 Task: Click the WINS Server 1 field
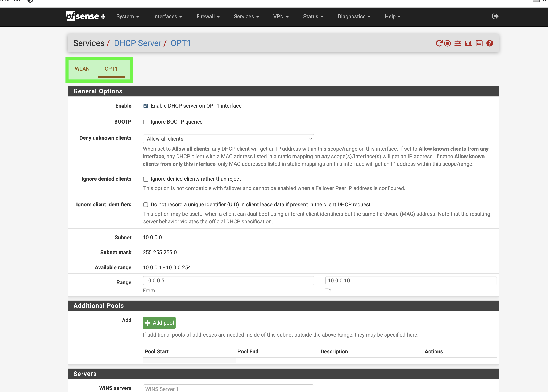point(228,389)
